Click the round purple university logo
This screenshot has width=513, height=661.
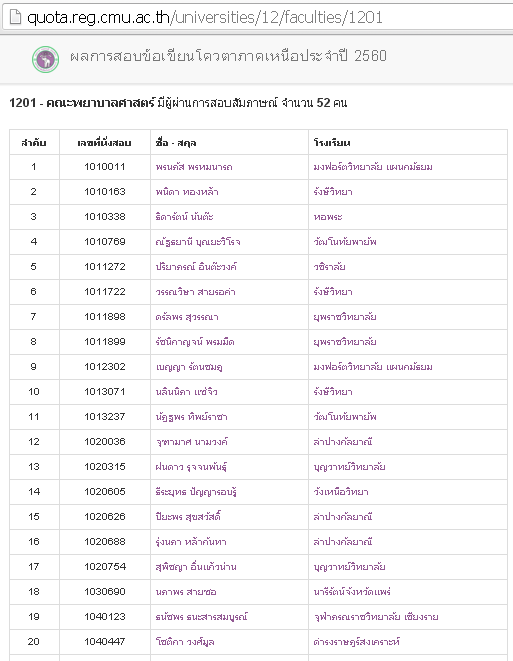click(46, 59)
